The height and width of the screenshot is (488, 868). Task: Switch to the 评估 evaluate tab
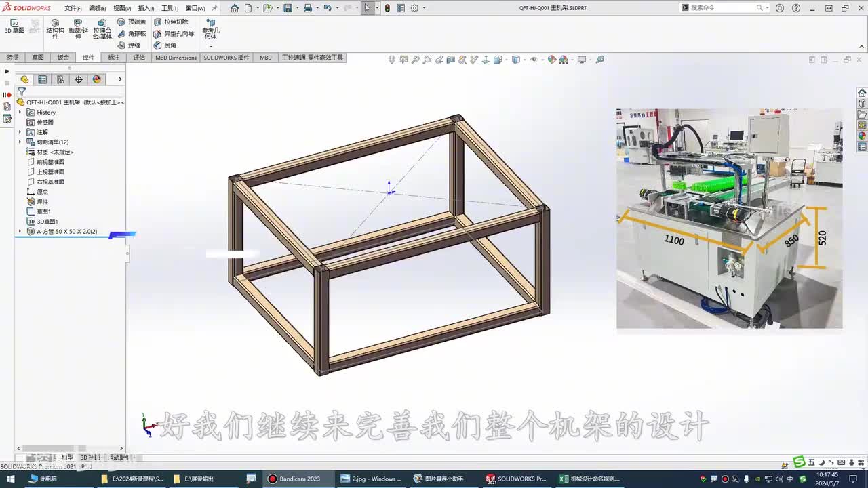139,58
